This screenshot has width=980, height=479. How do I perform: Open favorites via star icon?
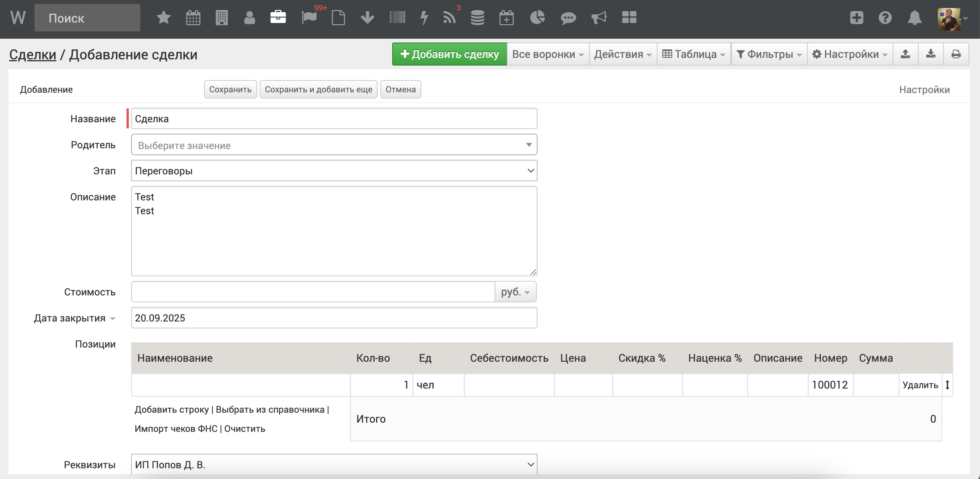coord(164,18)
